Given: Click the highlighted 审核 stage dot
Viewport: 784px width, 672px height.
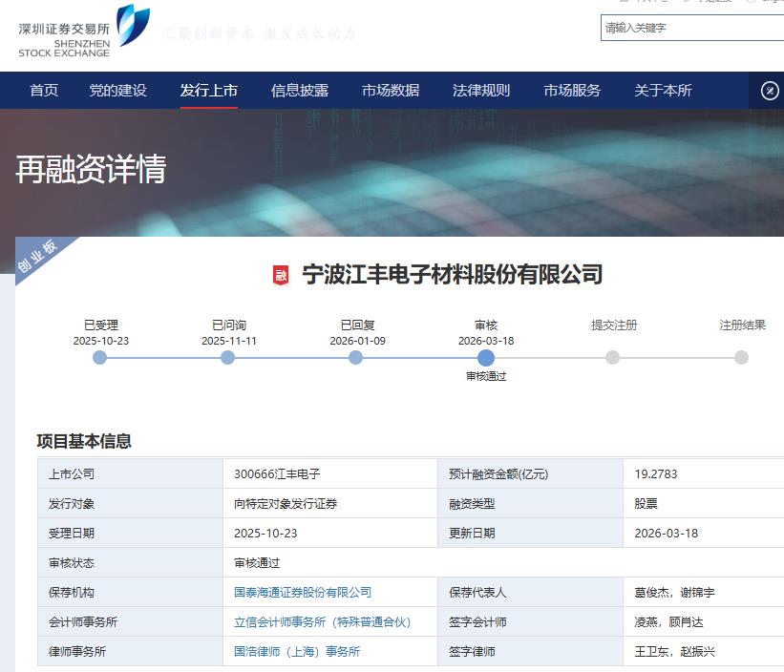Looking at the screenshot, I should click(x=485, y=358).
